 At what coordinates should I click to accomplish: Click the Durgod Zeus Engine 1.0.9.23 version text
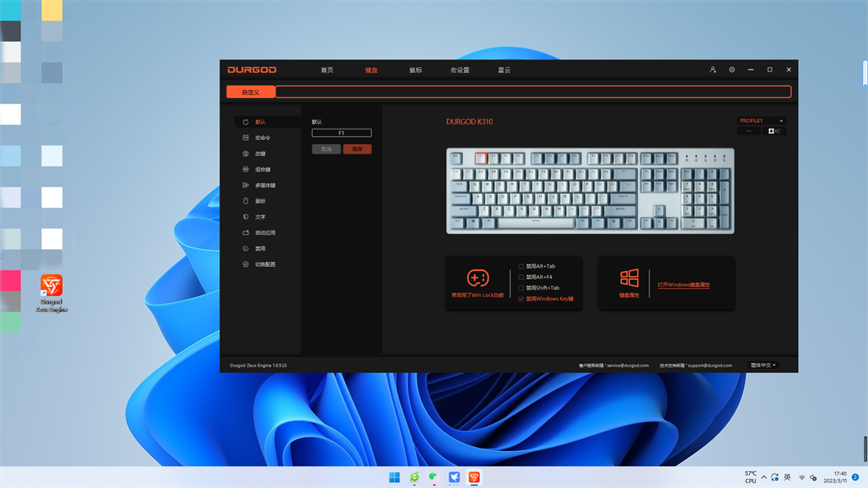point(258,366)
